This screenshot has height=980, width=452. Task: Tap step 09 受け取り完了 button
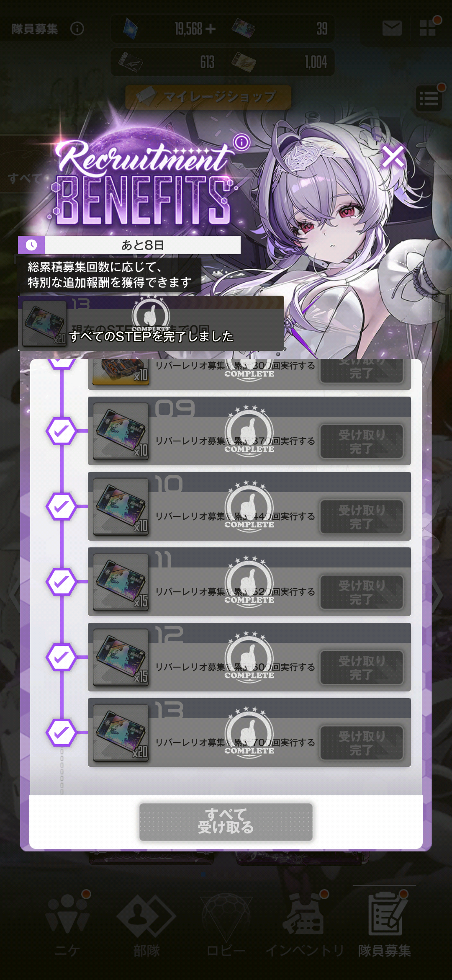tap(362, 441)
